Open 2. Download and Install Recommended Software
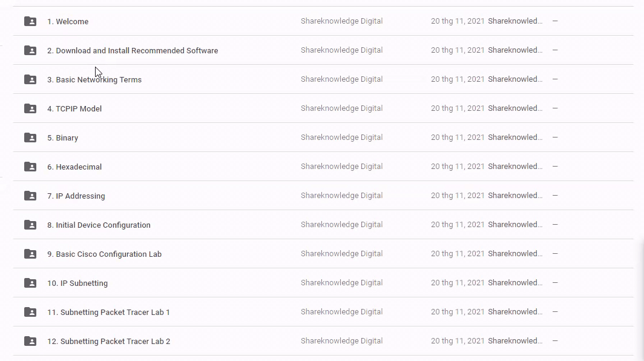644x361 pixels. (133, 51)
